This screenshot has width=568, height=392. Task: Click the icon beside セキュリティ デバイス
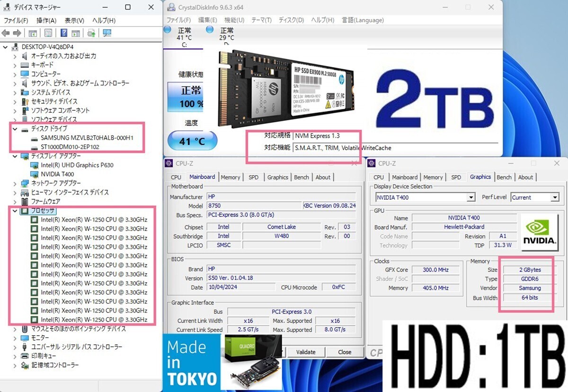pos(25,101)
